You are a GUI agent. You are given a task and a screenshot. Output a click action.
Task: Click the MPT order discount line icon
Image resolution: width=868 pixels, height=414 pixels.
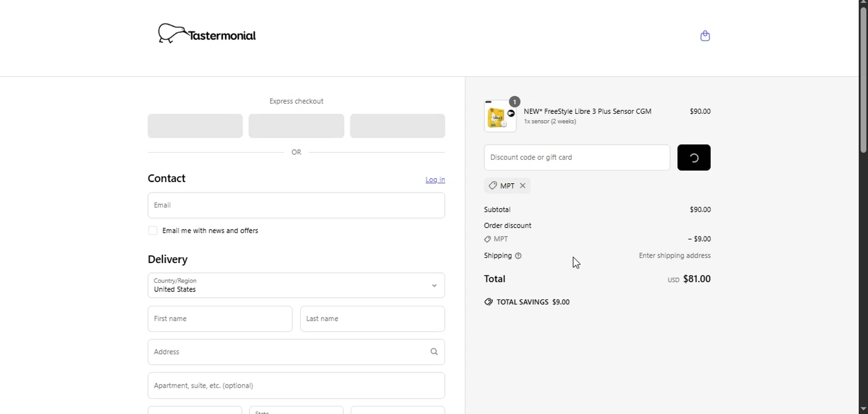[487, 239]
